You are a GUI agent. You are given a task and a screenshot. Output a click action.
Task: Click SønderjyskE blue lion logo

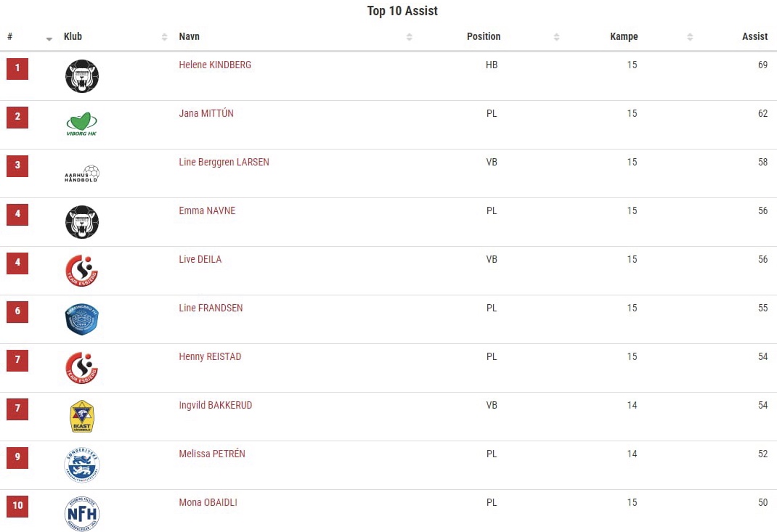click(82, 465)
